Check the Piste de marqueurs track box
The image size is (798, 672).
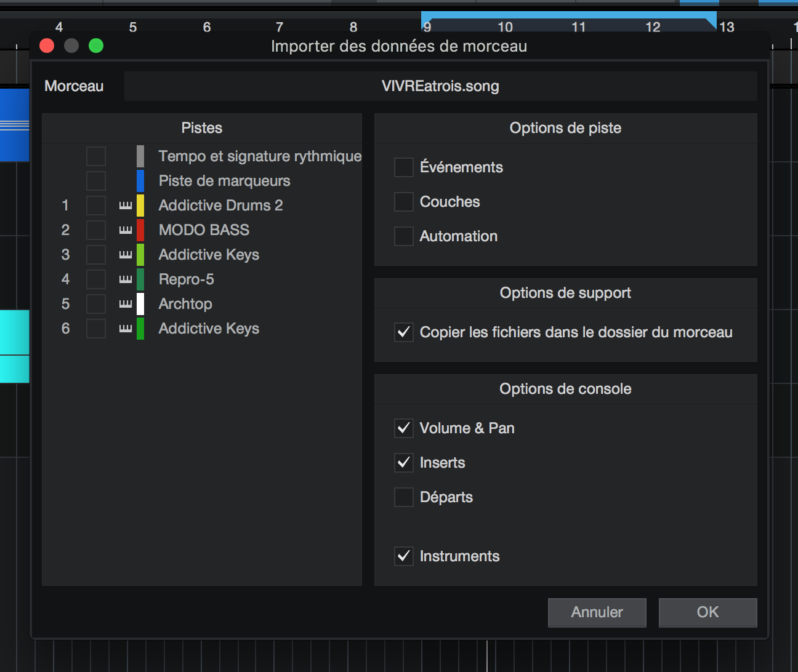96,181
